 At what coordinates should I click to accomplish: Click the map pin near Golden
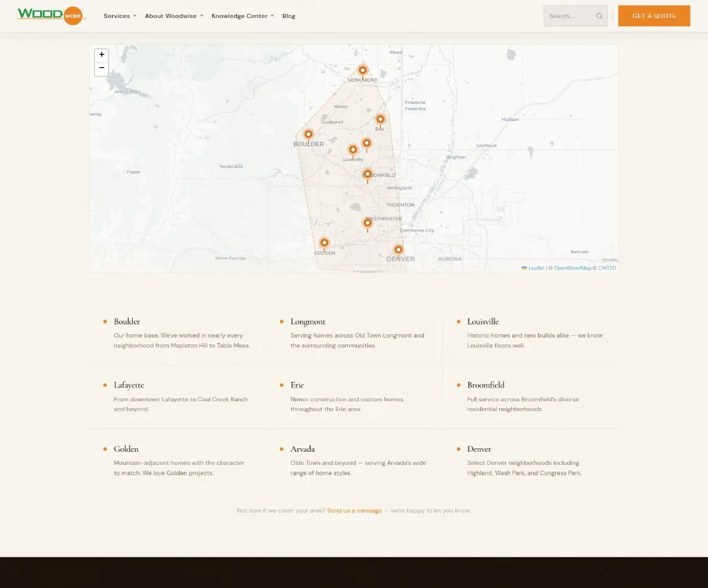pos(324,243)
